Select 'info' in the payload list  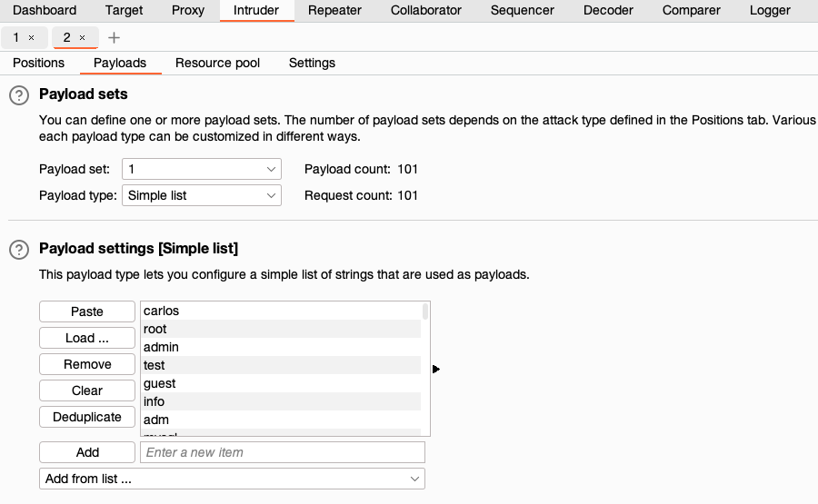[281, 402]
